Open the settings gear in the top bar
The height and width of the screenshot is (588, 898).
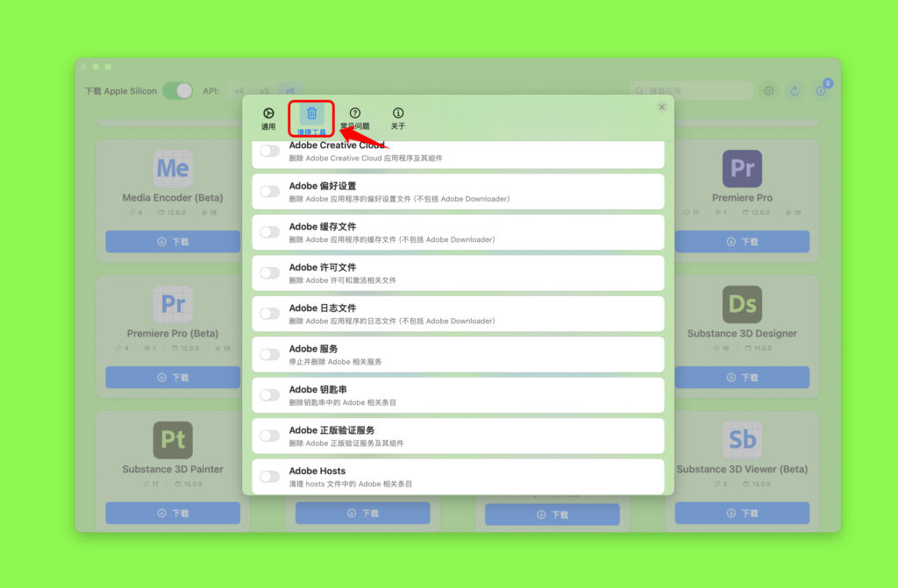click(769, 90)
